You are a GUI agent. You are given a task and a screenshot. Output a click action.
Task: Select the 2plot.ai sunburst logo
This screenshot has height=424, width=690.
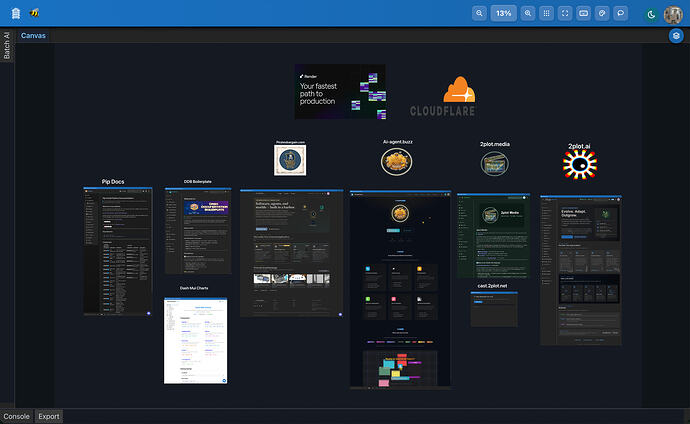click(x=580, y=164)
